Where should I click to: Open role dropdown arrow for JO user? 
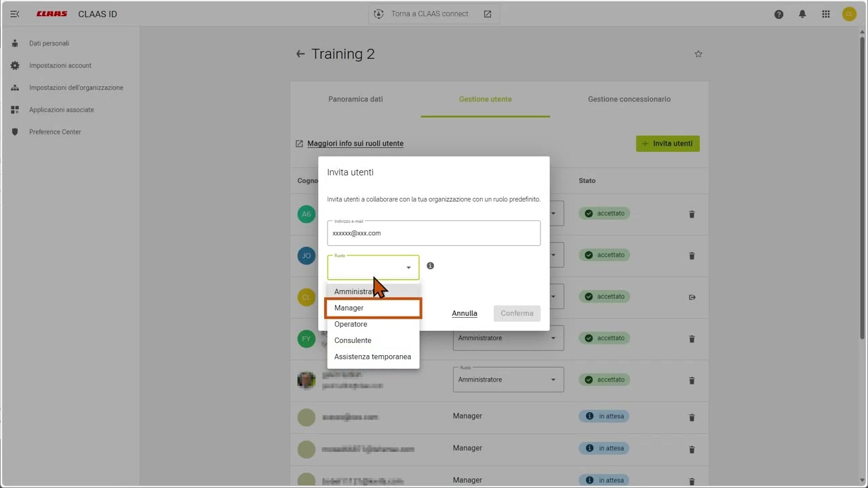(553, 255)
